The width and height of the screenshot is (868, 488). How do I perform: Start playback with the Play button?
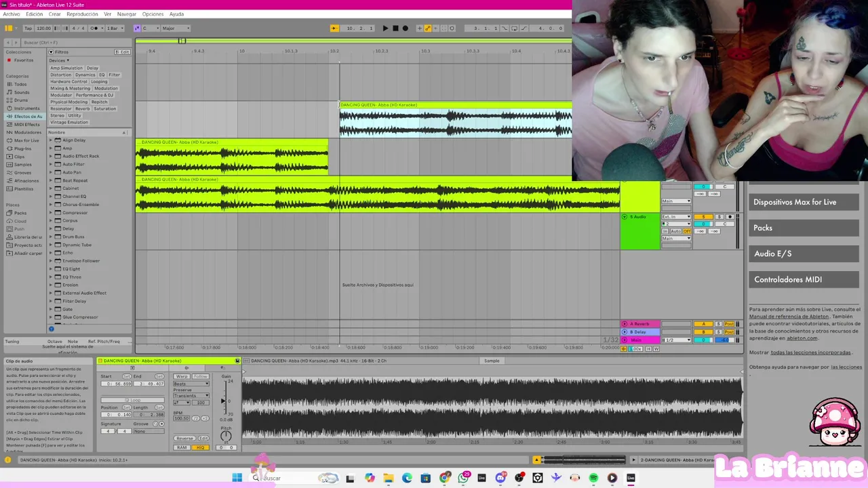pos(385,28)
